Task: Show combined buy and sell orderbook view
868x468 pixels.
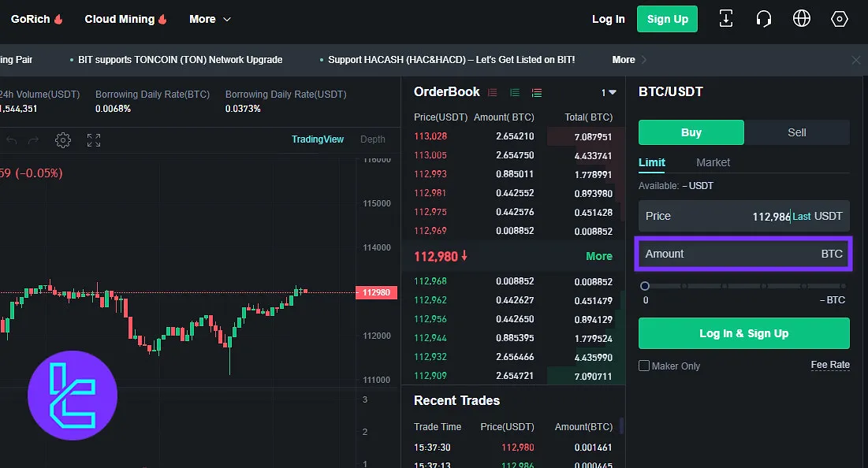Action: [x=537, y=92]
